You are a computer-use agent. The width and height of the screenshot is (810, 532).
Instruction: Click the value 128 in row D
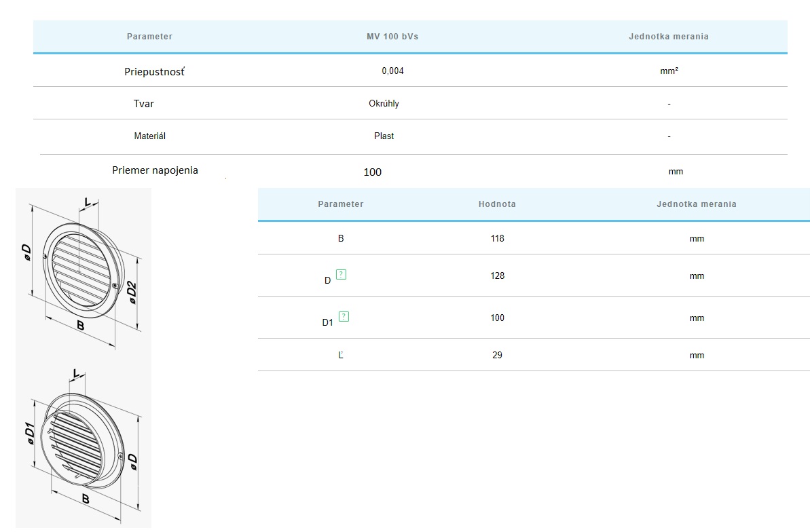coord(497,276)
